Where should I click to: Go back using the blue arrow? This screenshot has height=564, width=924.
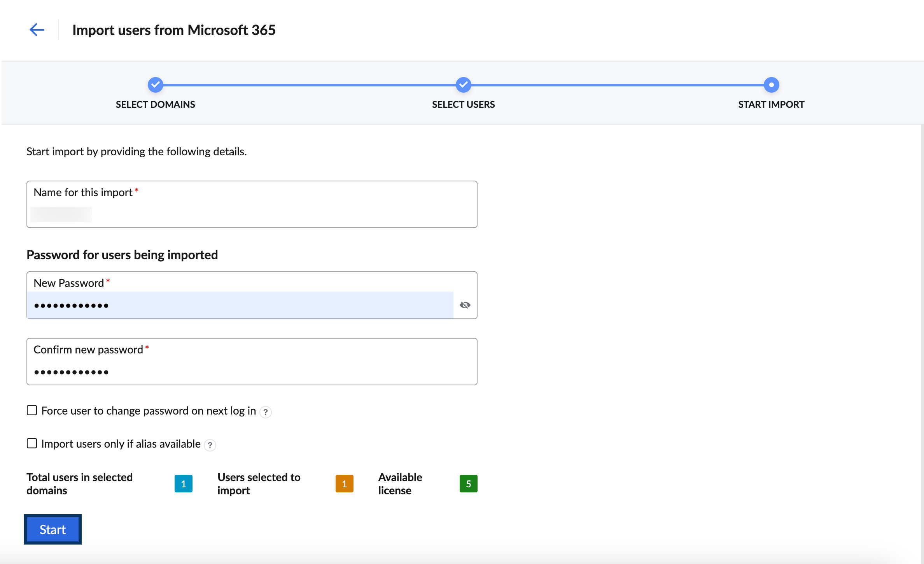pyautogui.click(x=37, y=30)
